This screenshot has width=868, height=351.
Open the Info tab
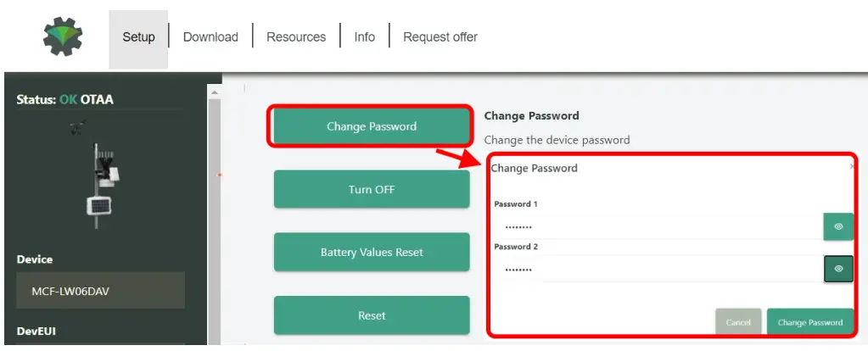point(364,37)
